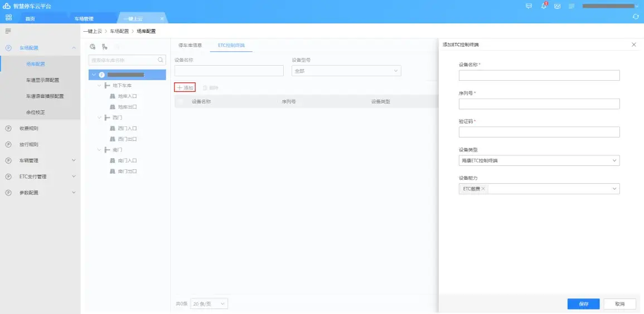
Task: Open the 设备型号 filter dropdown
Action: 346,71
